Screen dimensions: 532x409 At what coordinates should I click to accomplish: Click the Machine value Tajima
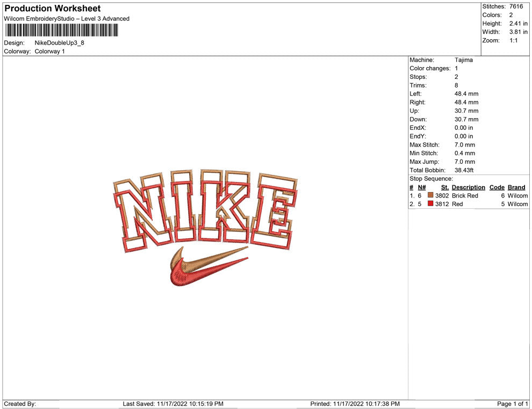[x=463, y=60]
